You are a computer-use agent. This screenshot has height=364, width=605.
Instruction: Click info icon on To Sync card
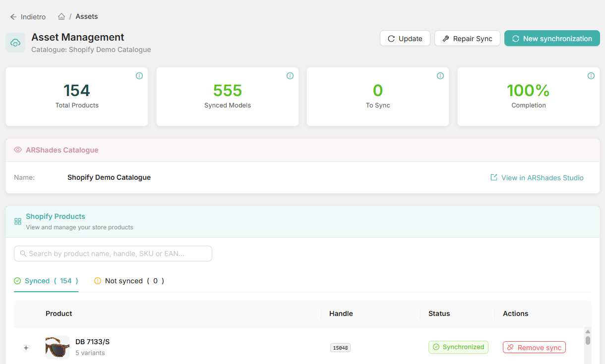[x=440, y=76]
